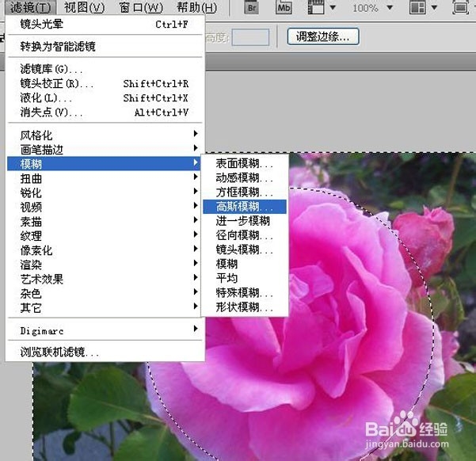Launch Adobe Bridge via the Br icon
476x461 pixels.
252,8
